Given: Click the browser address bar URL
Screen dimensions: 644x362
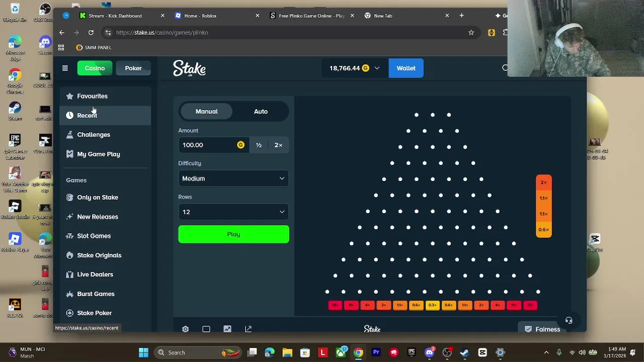Looking at the screenshot, I should 162,32.
